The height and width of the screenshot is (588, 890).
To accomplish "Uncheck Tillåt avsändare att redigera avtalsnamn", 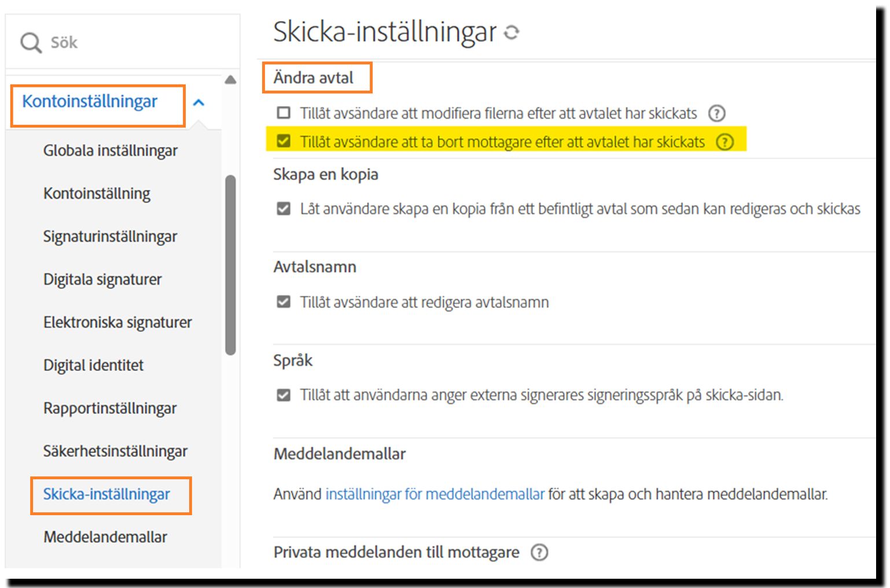I will click(283, 302).
